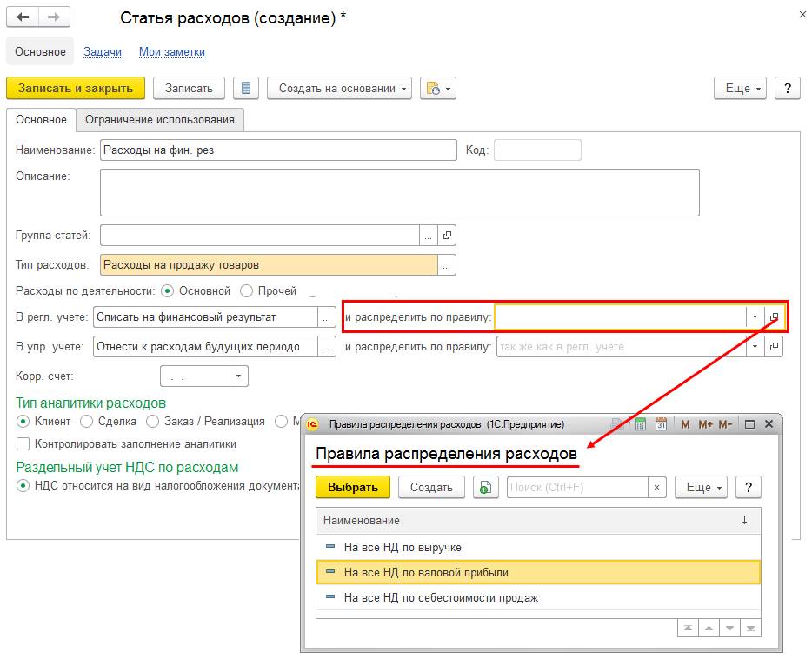Expand the Корр. счет dropdown
Viewport: 812px width, 666px height.
pos(239,376)
